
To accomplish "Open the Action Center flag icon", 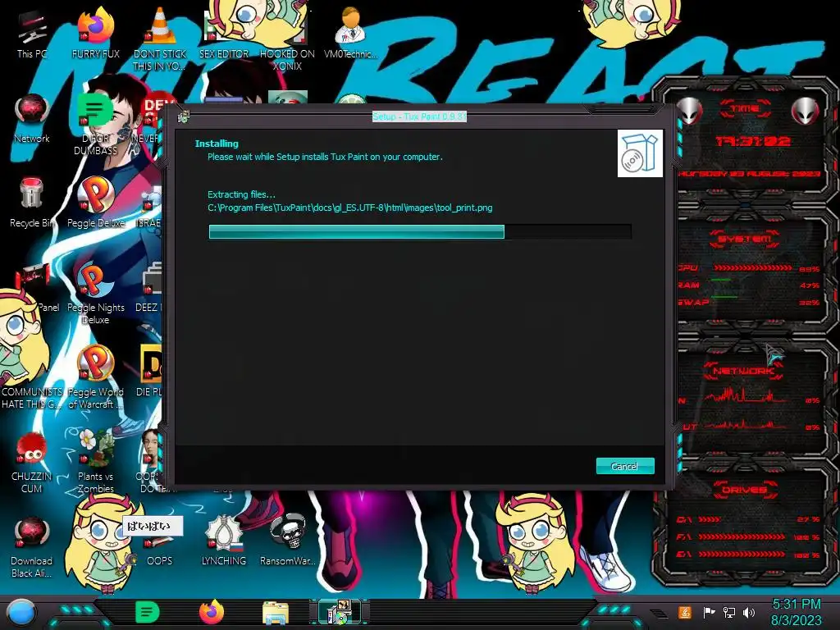I will click(x=709, y=612).
